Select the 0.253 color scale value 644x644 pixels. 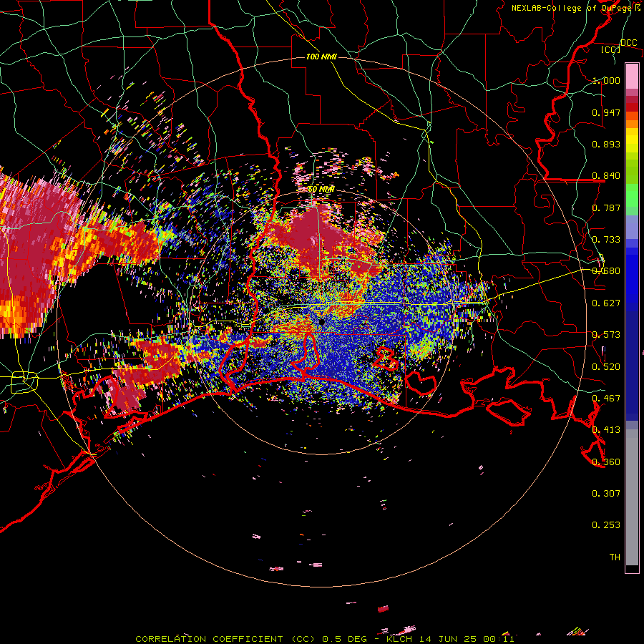click(x=606, y=525)
